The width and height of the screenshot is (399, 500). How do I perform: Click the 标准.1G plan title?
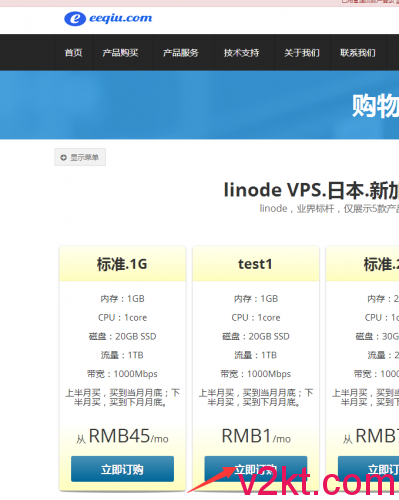point(122,264)
